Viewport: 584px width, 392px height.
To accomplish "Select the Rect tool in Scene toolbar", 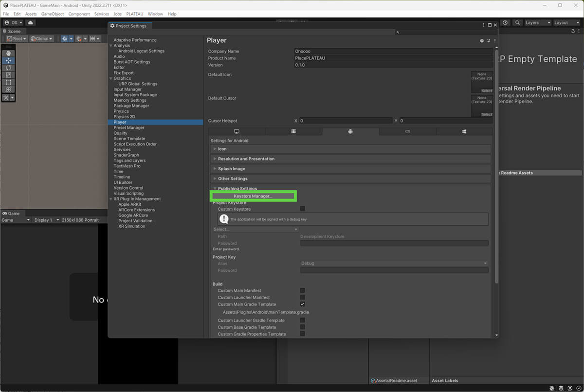I will click(x=8, y=82).
